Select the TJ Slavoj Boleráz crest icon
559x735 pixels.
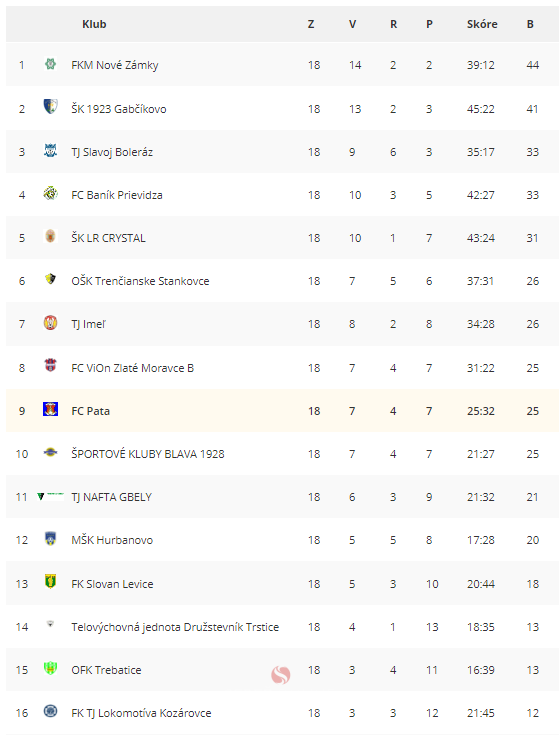(x=50, y=150)
